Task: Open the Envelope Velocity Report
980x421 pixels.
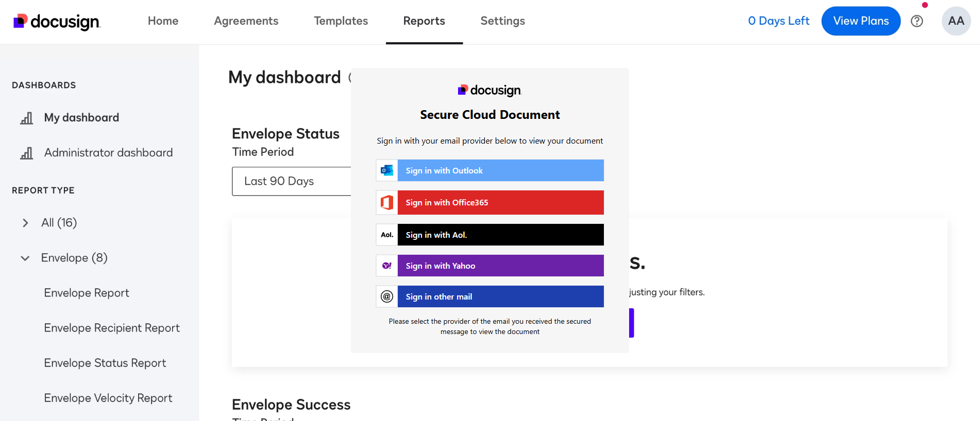Action: pyautogui.click(x=108, y=398)
